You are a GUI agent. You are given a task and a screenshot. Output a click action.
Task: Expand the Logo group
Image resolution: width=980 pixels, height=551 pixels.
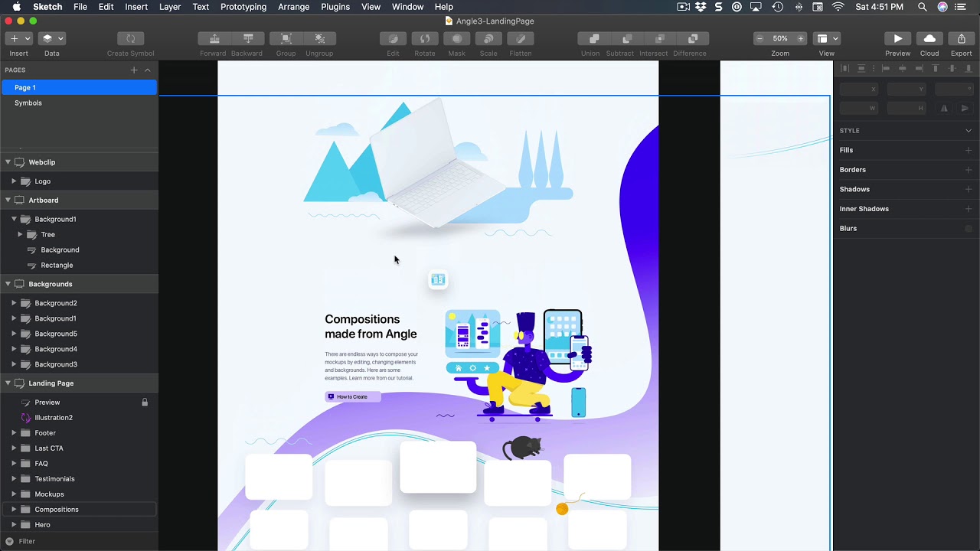[x=14, y=181]
